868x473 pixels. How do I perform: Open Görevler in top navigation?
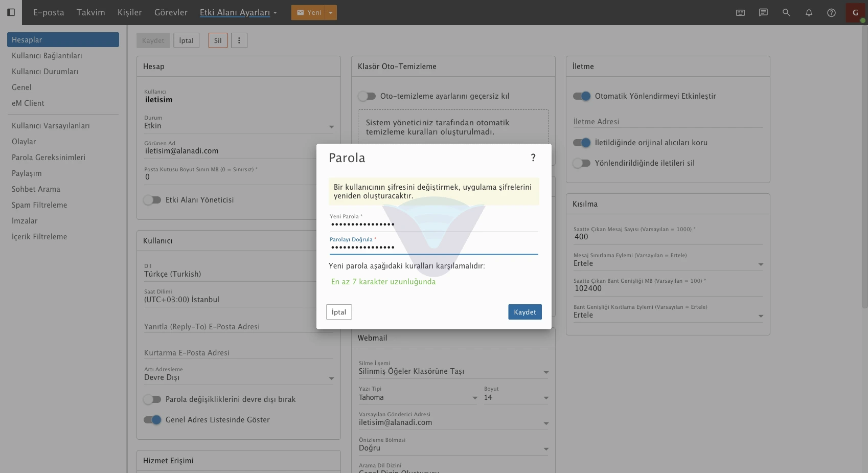pyautogui.click(x=171, y=13)
